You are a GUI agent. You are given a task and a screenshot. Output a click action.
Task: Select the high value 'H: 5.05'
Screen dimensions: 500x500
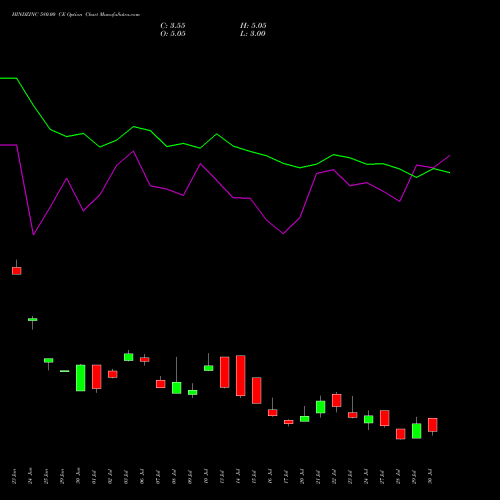pyautogui.click(x=253, y=26)
